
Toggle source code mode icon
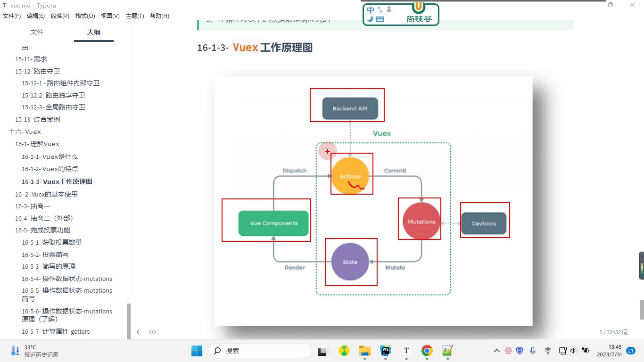coord(152,332)
